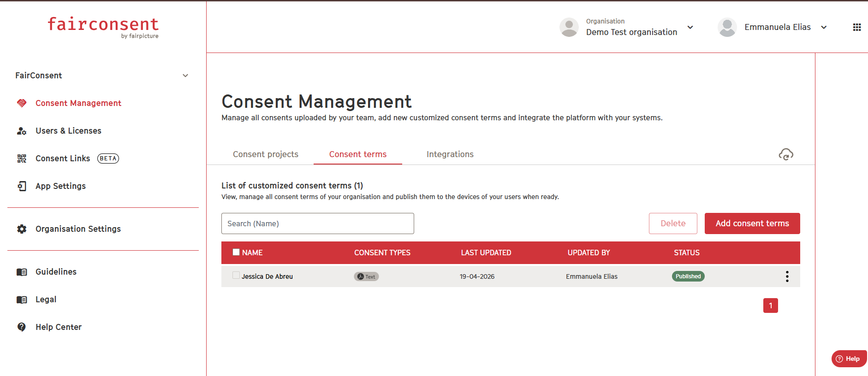Click the Text consent type badge

366,276
